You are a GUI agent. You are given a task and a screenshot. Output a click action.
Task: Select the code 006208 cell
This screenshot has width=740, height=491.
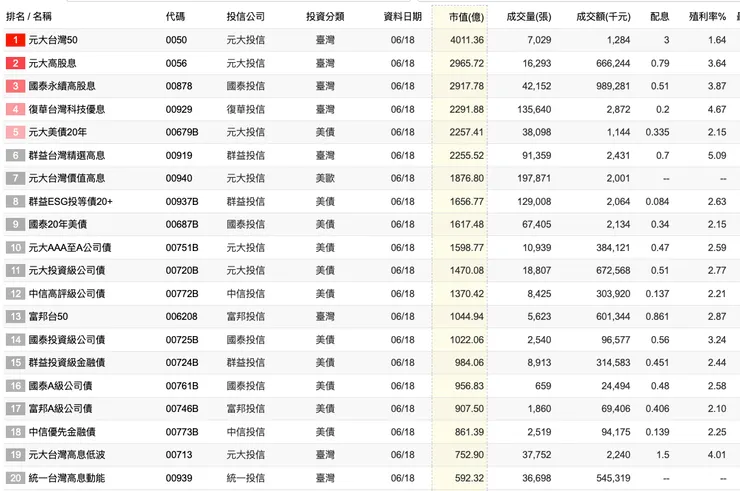(x=181, y=316)
